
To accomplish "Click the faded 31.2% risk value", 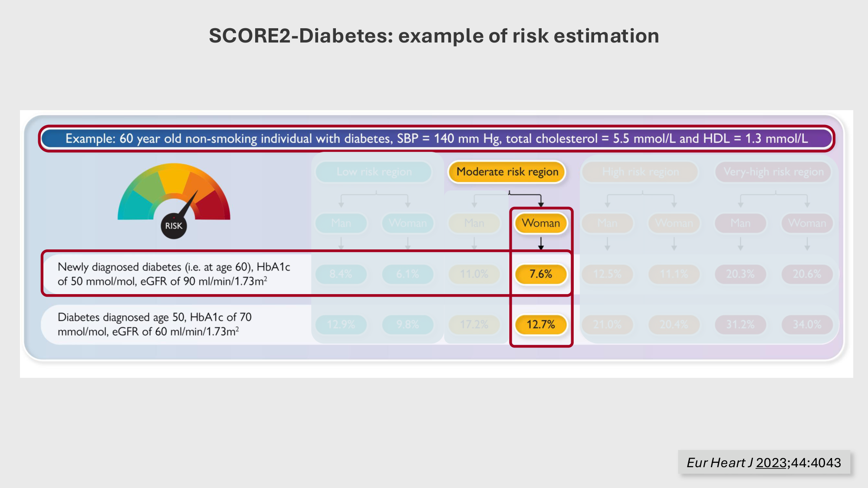I will tap(740, 324).
